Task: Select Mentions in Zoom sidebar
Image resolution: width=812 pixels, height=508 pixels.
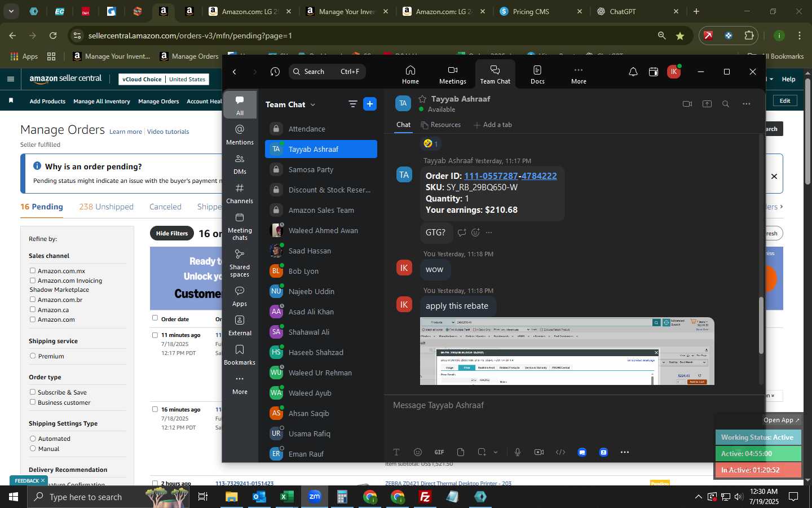Action: point(240,134)
